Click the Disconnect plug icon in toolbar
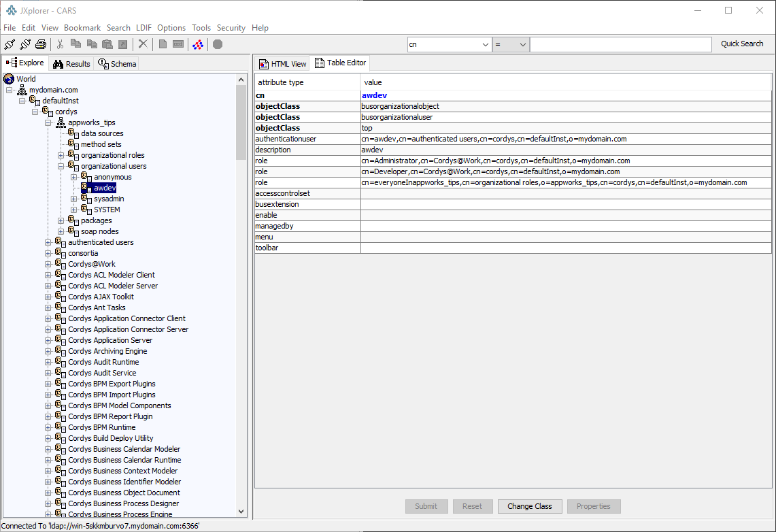 [25, 44]
